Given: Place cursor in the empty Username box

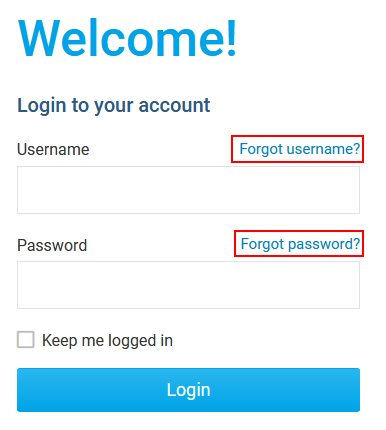Looking at the screenshot, I should pyautogui.click(x=188, y=190).
